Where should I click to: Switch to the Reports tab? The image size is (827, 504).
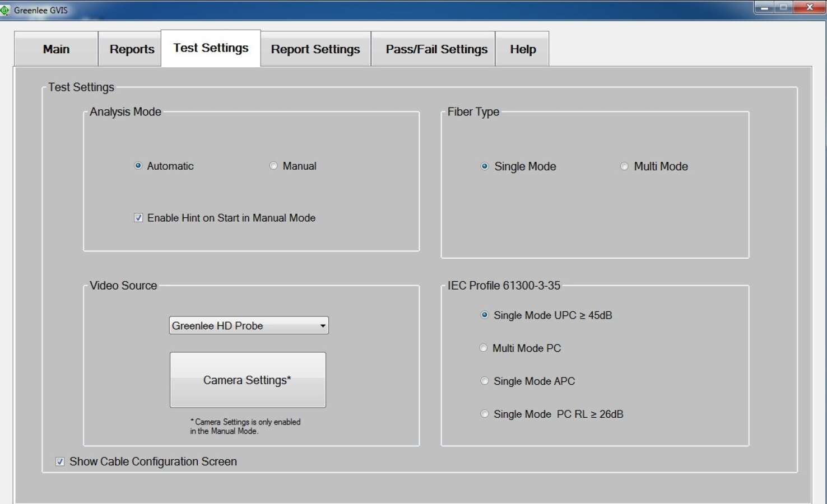click(x=132, y=49)
